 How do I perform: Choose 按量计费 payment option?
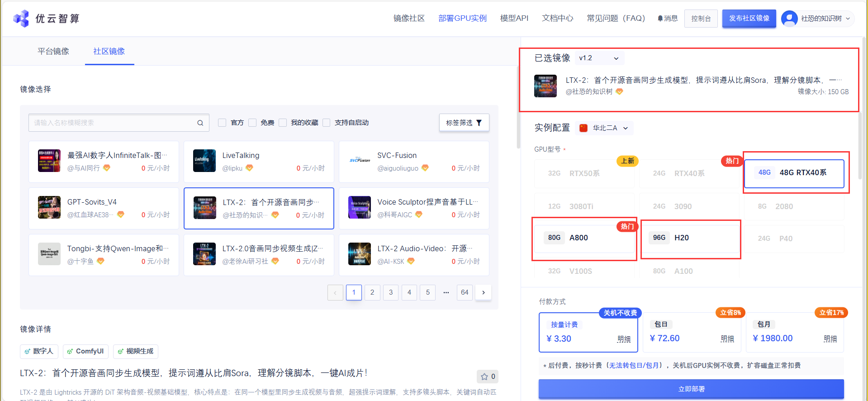pos(588,332)
